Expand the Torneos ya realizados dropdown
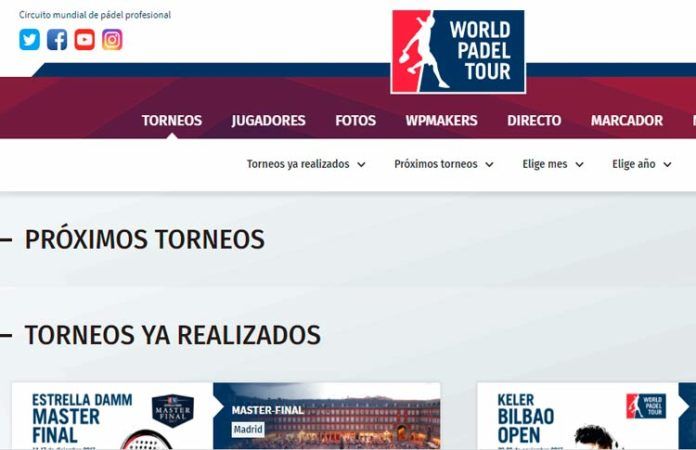The width and height of the screenshot is (696, 450). pyautogui.click(x=306, y=164)
